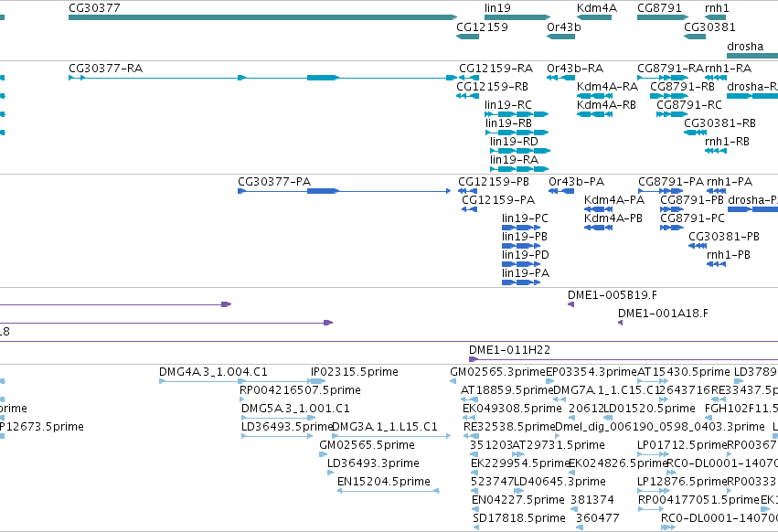
Task: Click transcript CG8791-RC
Action: (672, 114)
